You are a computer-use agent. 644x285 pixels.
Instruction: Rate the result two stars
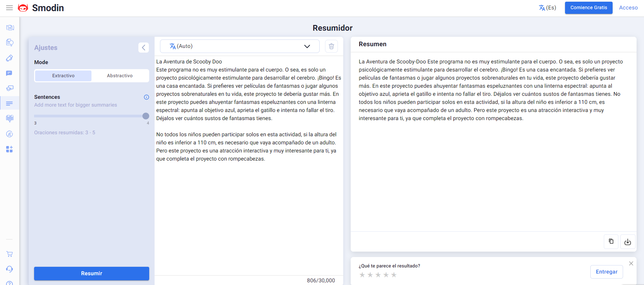click(370, 275)
